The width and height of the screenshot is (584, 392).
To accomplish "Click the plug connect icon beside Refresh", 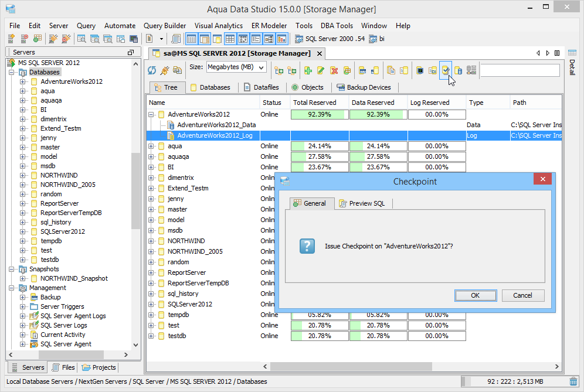I will tap(165, 70).
